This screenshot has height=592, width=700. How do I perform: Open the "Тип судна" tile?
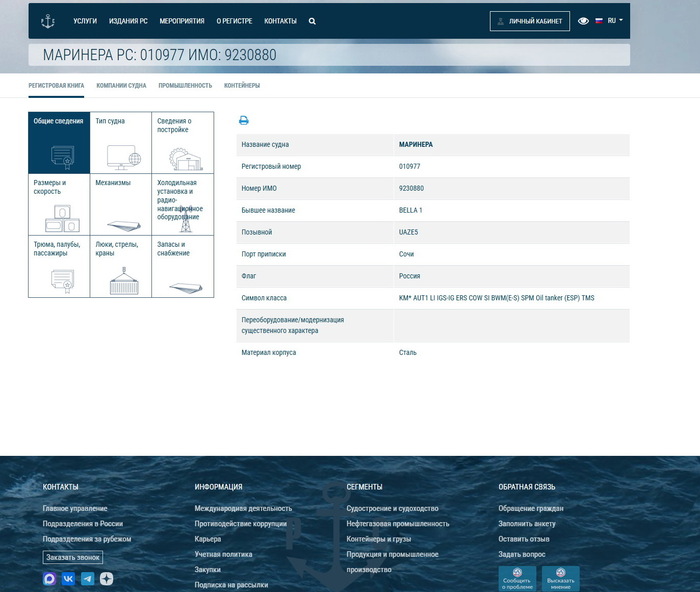click(x=120, y=142)
